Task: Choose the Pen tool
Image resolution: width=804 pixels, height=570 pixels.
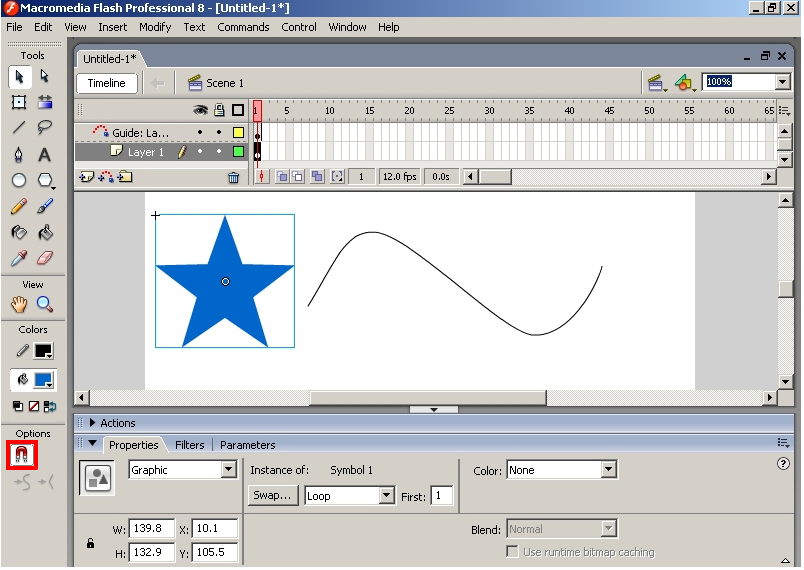Action: tap(19, 154)
